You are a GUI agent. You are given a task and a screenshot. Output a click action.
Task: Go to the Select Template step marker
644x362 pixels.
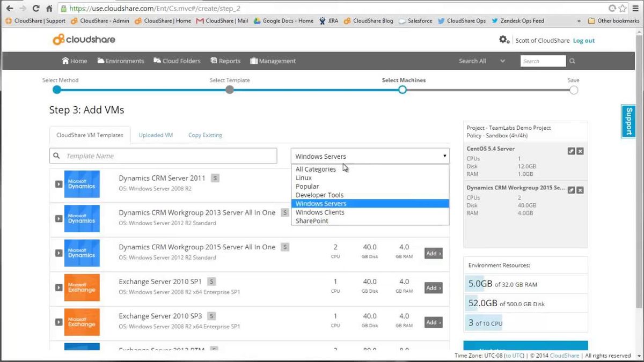[x=230, y=90]
